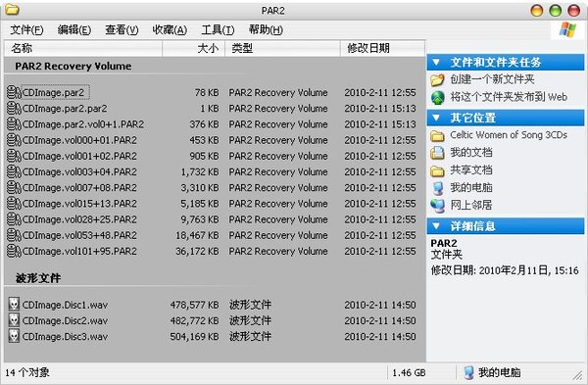Select file name CDImage.vol053+48.PAR2
Screen dimensions: 588x385
(x=79, y=235)
